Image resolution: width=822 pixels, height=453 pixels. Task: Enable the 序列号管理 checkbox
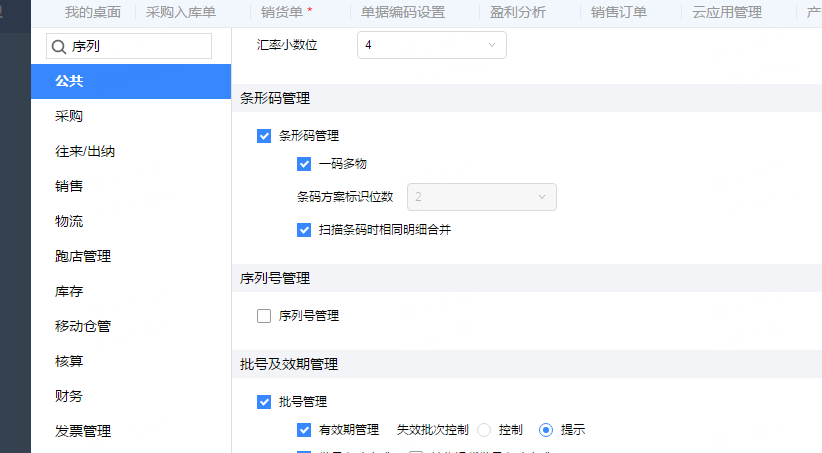tap(264, 316)
